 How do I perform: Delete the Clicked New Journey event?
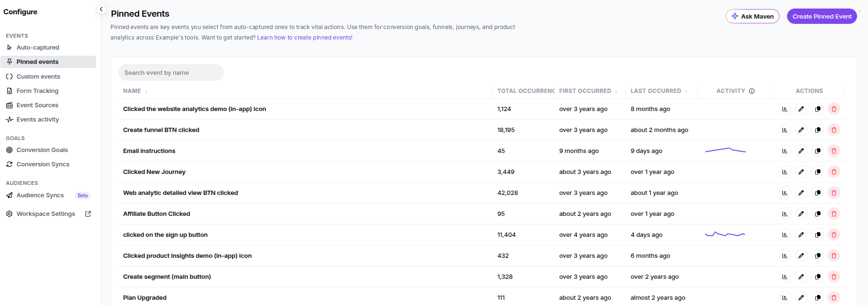tap(834, 172)
